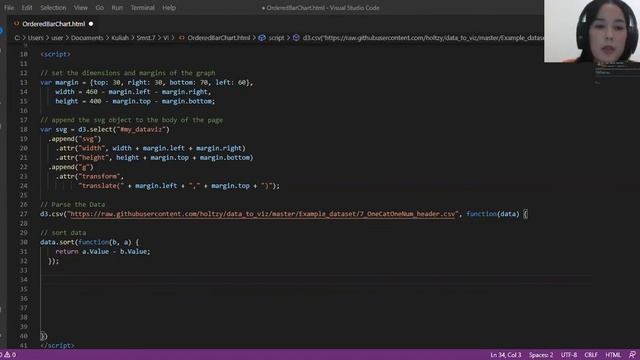Click the "// sort data" comment
Screen dimensions: 640x360
coord(63,233)
